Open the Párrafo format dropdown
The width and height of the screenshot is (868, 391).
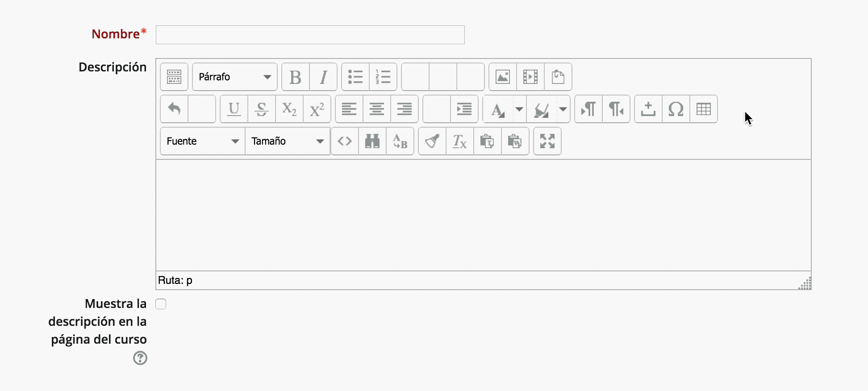coord(235,77)
